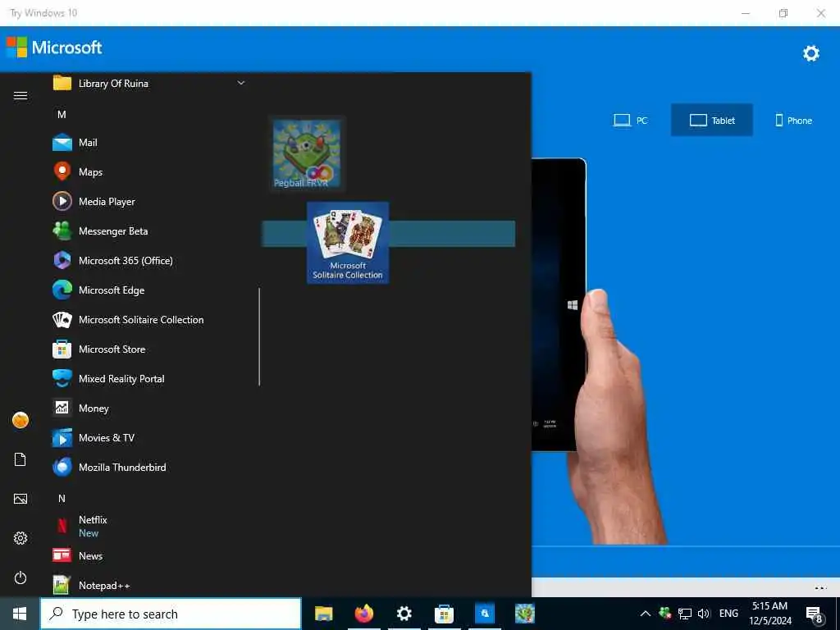
Task: Open Messenger Beta icon
Action: tap(62, 231)
